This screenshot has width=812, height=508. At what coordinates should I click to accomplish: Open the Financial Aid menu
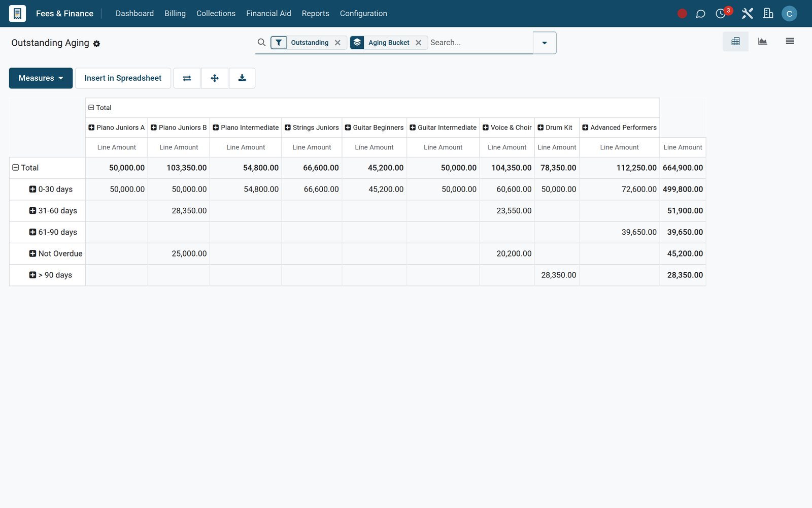click(x=268, y=14)
